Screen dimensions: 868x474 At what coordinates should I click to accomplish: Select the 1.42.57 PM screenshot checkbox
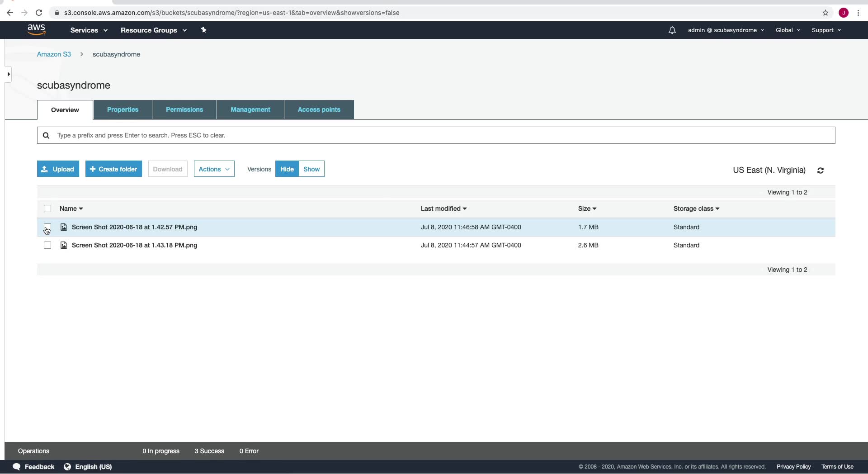47,227
